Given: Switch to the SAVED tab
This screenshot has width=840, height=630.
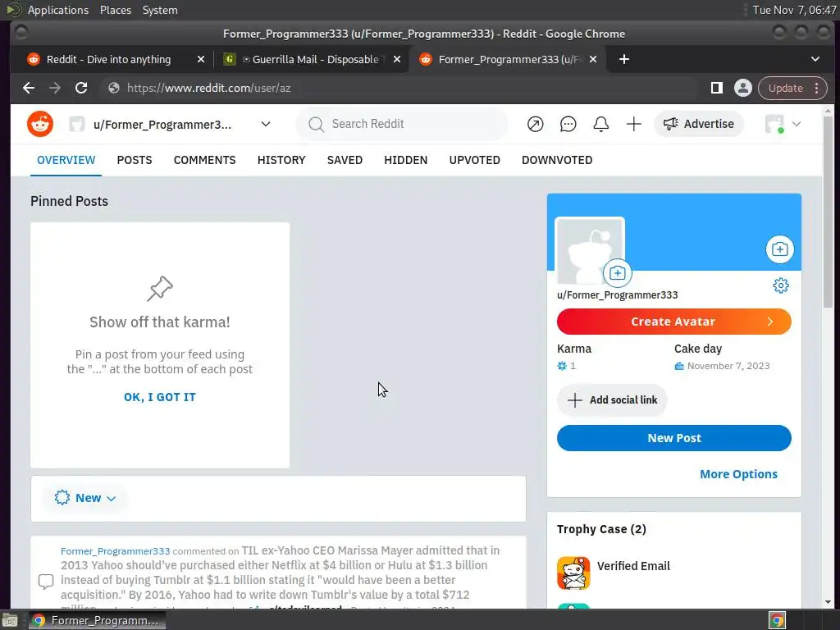Looking at the screenshot, I should point(345,160).
